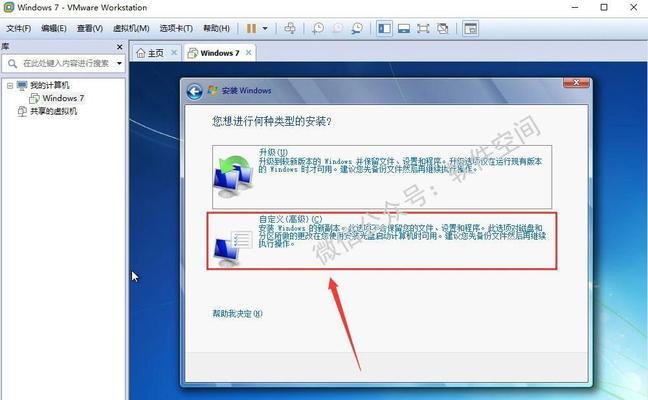The height and width of the screenshot is (400, 648).
Task: Open the 编辑(E) menu
Action: point(54,29)
